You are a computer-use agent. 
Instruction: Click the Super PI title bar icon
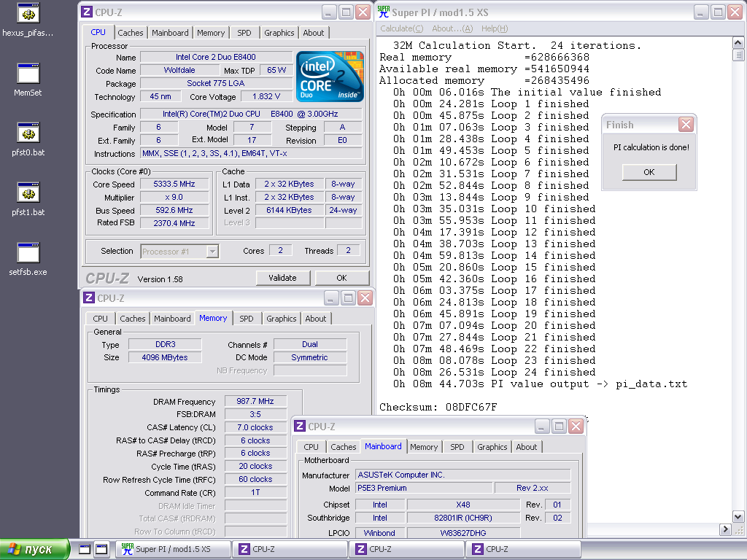(x=383, y=12)
